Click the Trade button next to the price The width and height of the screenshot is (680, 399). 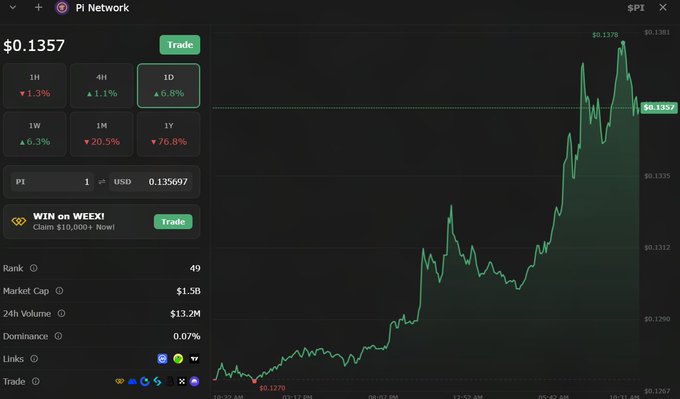[180, 45]
